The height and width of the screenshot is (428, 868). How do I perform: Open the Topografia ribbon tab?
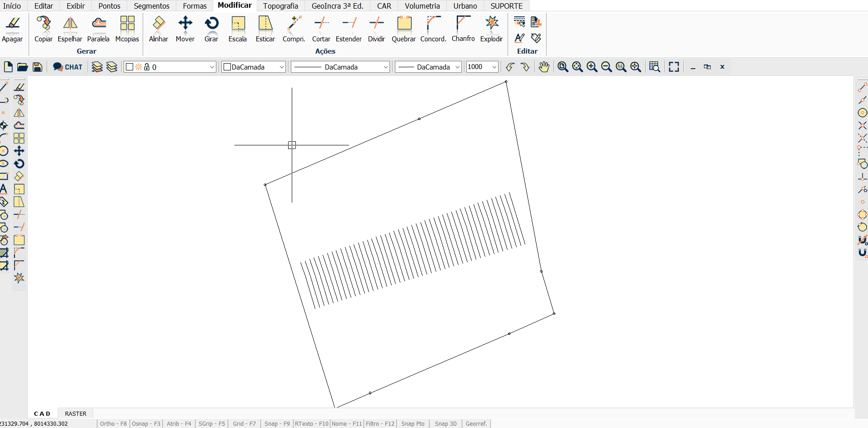pyautogui.click(x=280, y=6)
